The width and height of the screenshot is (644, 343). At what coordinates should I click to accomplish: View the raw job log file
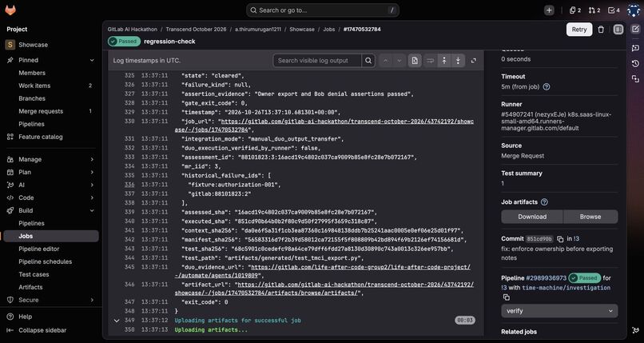(415, 61)
